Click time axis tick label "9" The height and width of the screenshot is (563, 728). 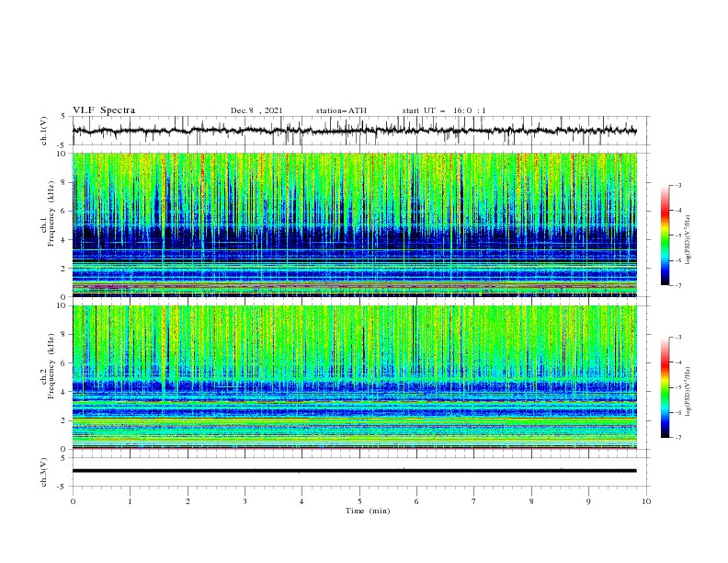point(588,501)
